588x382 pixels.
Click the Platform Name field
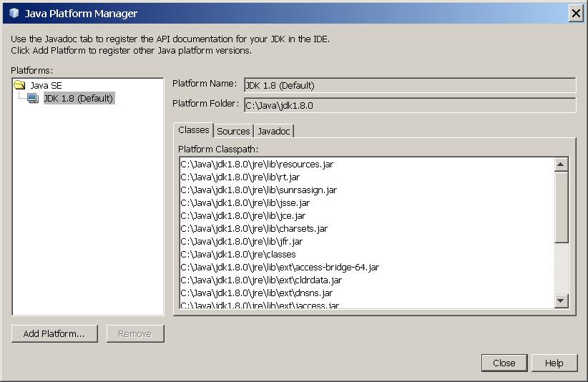(409, 85)
